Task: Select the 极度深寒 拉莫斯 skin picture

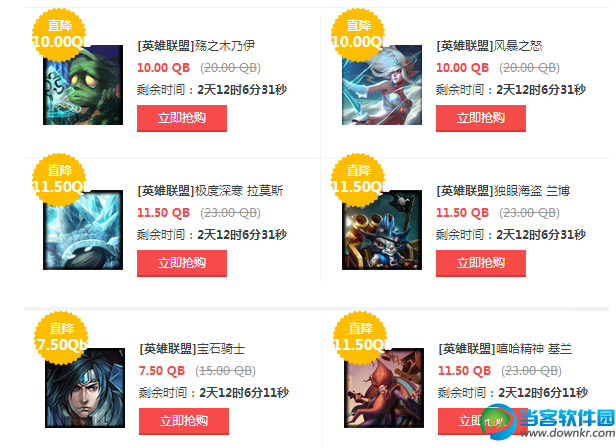Action: pyautogui.click(x=83, y=230)
